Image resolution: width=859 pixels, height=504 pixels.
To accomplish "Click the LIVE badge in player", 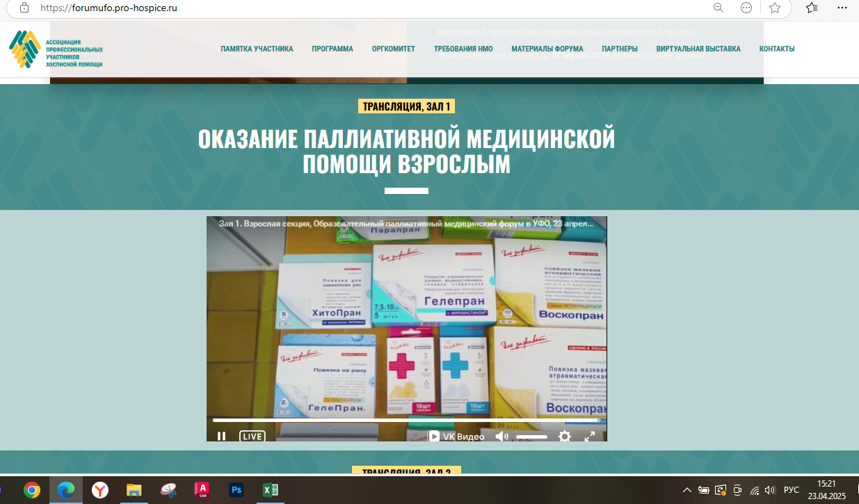I will [x=252, y=437].
